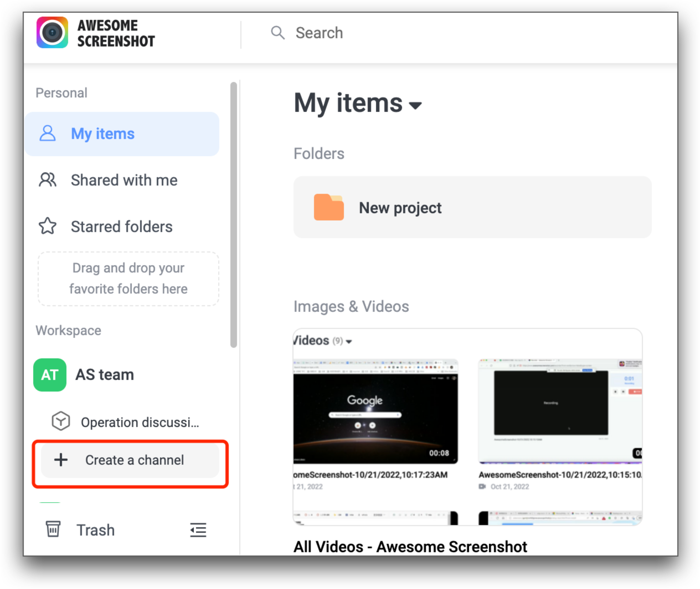
Task: Open the Trash section
Action: (x=96, y=530)
